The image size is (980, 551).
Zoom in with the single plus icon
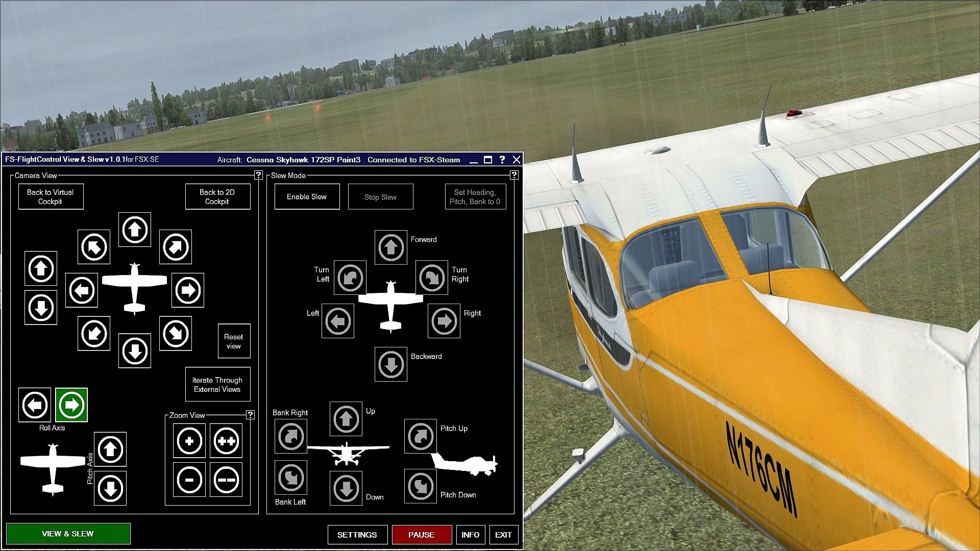click(189, 441)
